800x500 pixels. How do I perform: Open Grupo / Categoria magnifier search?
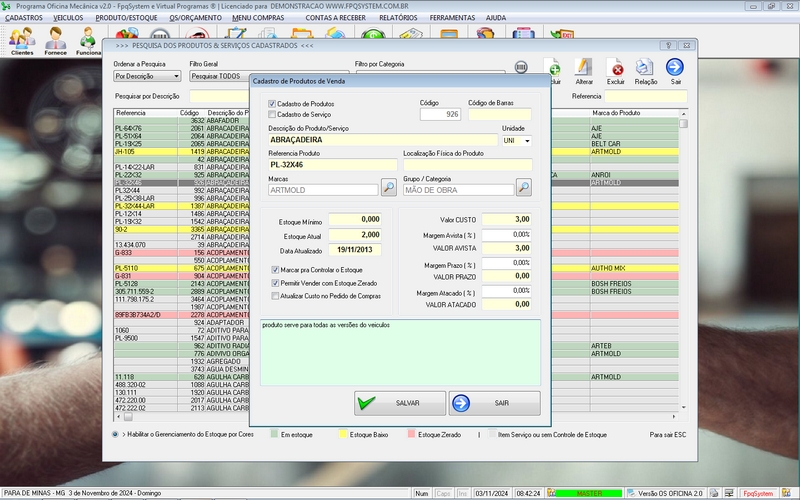(523, 188)
